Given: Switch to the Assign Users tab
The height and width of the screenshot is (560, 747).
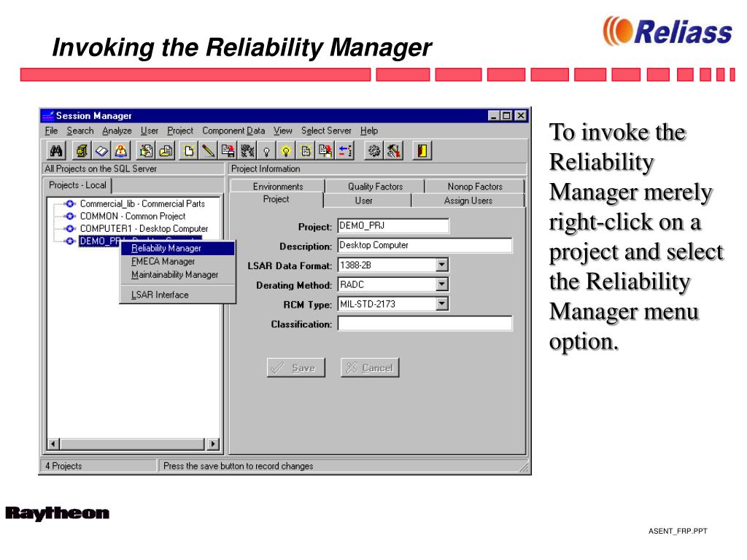Looking at the screenshot, I should point(468,201).
